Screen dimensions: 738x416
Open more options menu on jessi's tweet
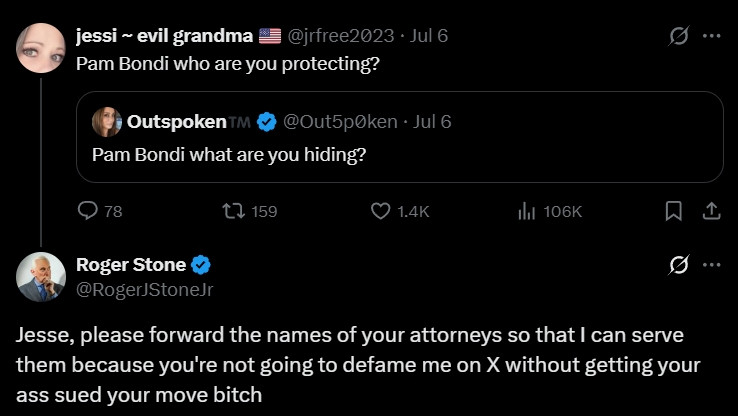point(711,36)
